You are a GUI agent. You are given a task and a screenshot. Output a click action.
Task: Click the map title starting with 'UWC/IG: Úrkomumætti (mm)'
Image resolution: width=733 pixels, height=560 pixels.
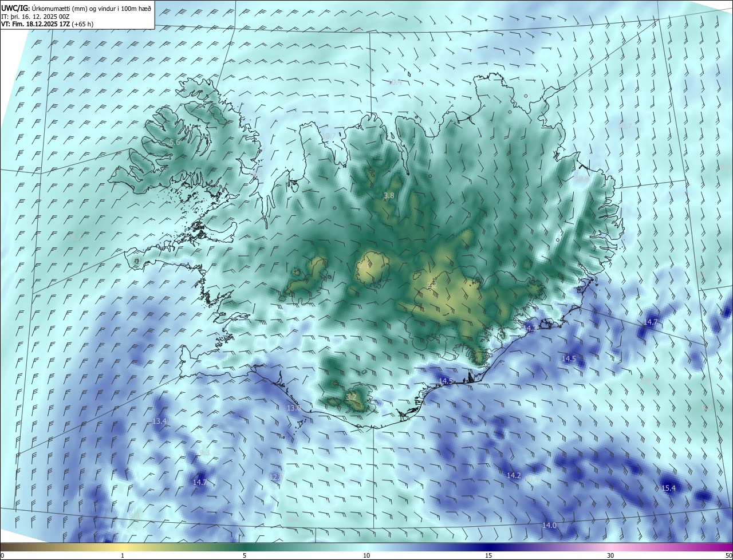[76, 7]
